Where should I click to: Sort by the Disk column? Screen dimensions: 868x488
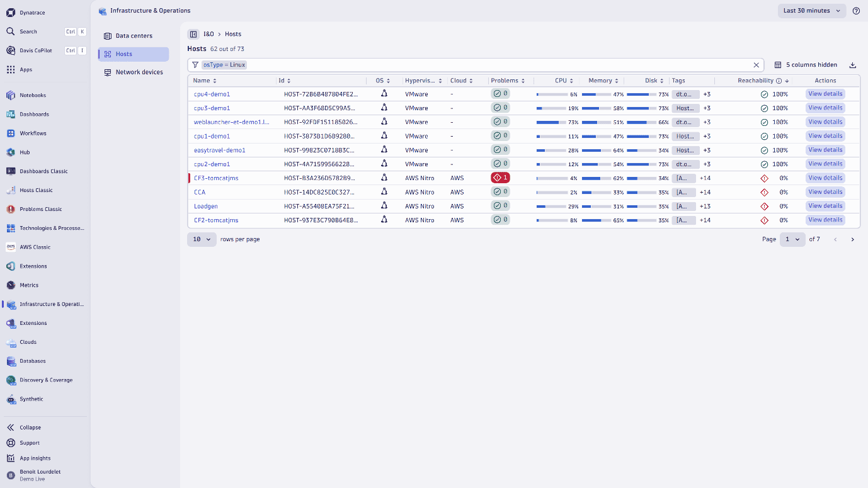click(x=654, y=81)
